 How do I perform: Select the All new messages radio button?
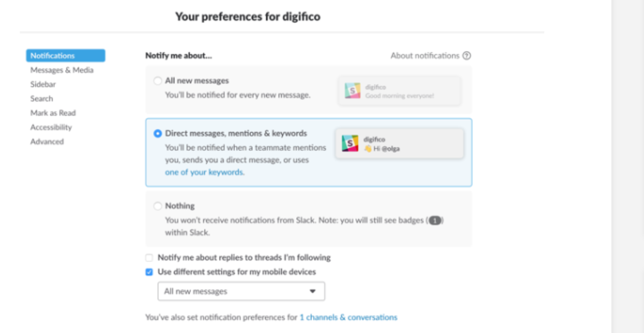click(x=157, y=80)
